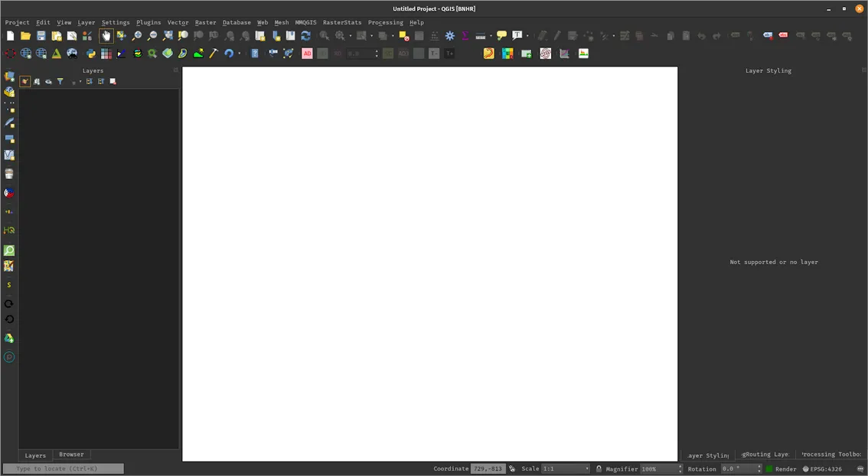Viewport: 868px width, 476px height.
Task: Start a New Project
Action: pos(10,35)
